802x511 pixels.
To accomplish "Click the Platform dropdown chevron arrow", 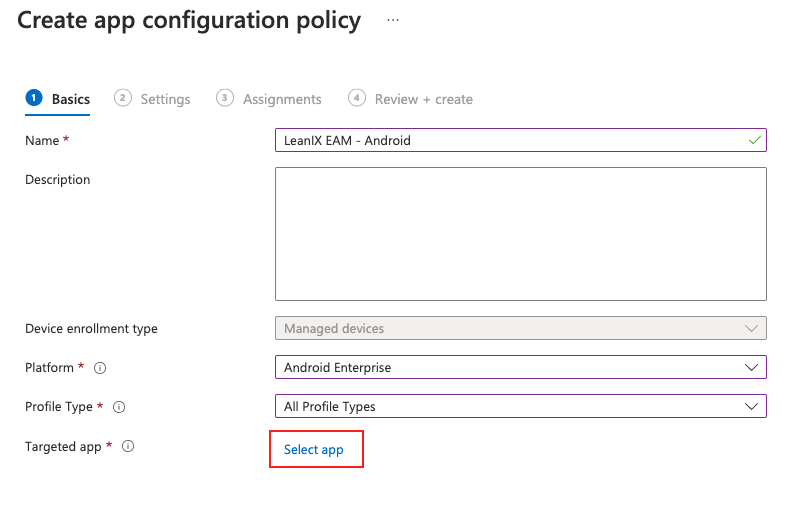I will 752,368.
